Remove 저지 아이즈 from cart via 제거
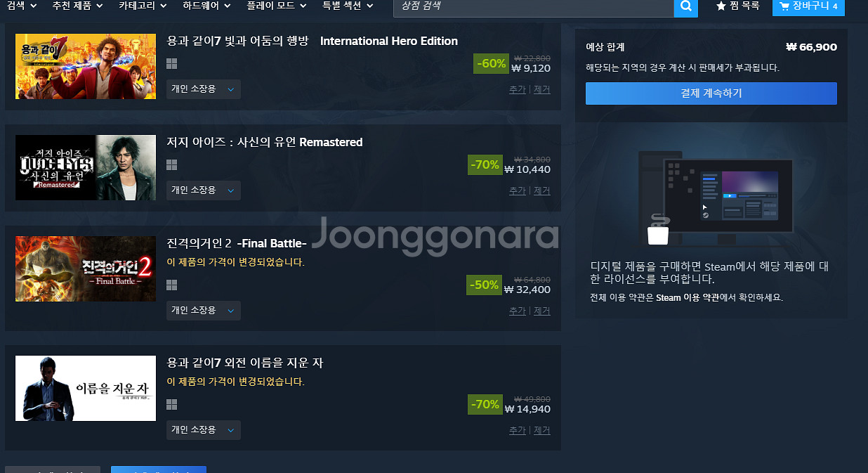868x473 pixels. tap(542, 191)
